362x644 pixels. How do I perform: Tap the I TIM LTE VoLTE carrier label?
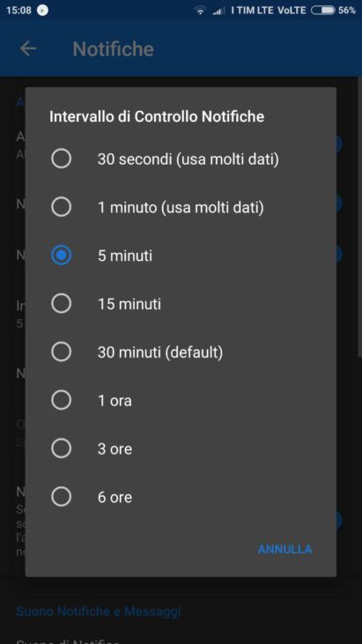point(269,11)
